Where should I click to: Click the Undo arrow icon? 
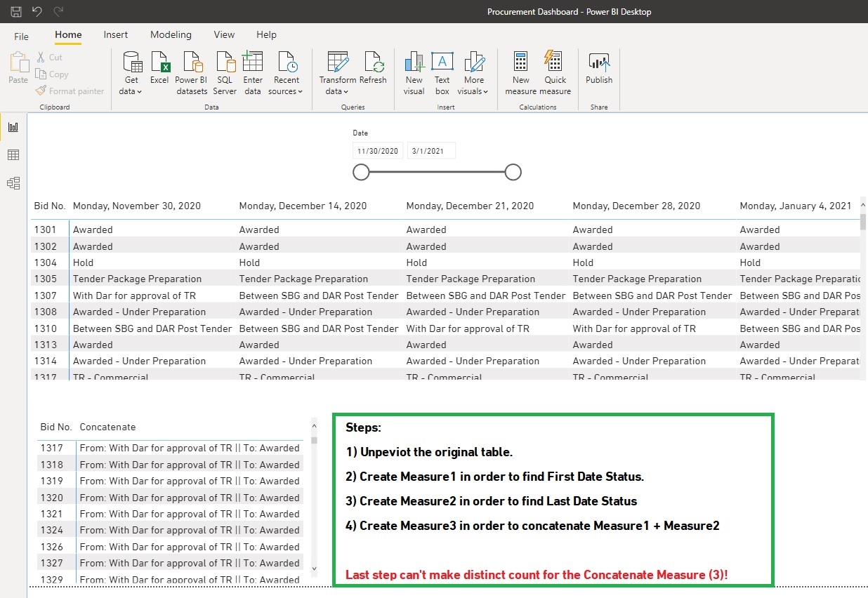(x=37, y=11)
